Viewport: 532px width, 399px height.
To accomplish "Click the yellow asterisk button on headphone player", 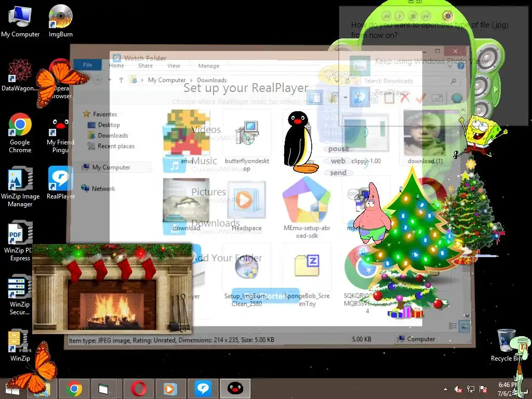I will pos(448,16).
